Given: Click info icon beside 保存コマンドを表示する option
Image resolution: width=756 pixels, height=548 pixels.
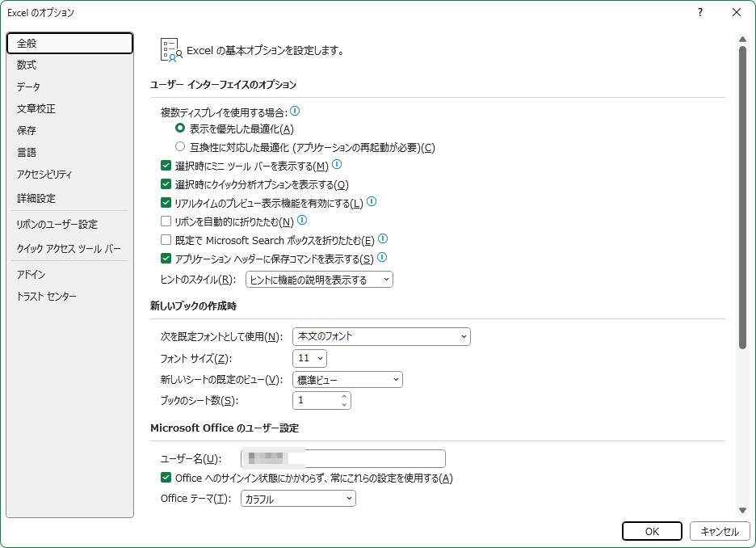Looking at the screenshot, I should [x=382, y=258].
